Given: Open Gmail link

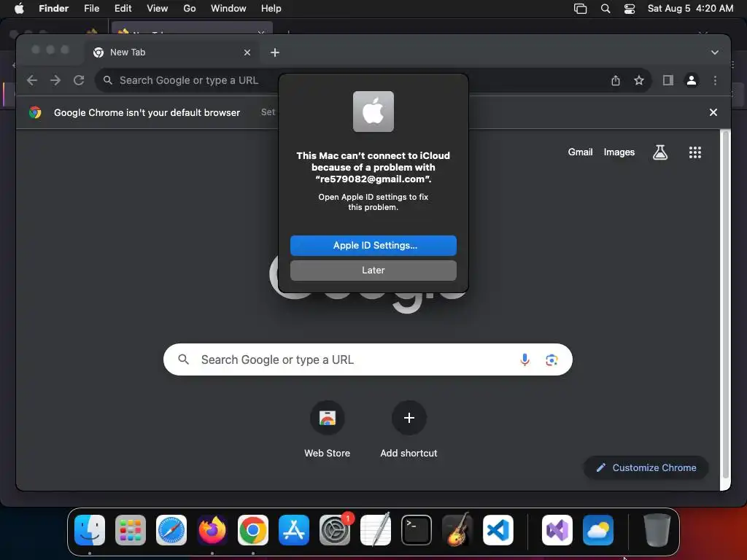Looking at the screenshot, I should coord(580,152).
